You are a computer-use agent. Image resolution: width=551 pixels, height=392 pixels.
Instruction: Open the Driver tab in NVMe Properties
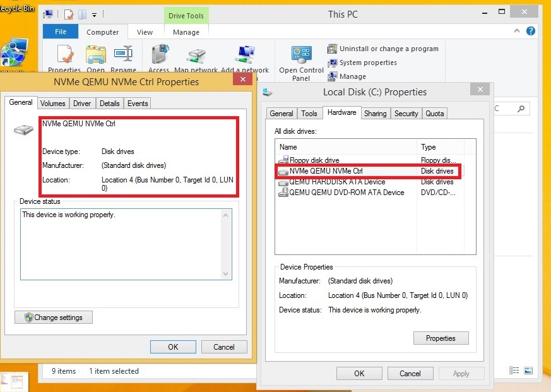point(82,104)
